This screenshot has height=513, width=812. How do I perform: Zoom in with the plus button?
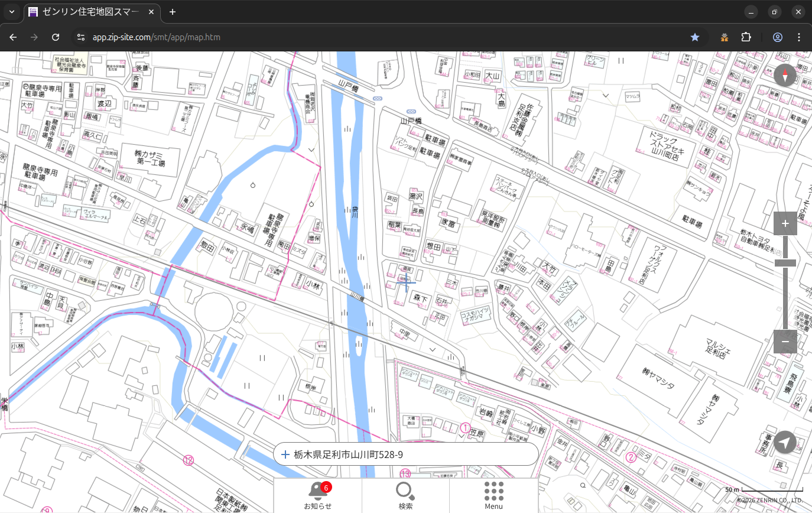[x=785, y=223]
